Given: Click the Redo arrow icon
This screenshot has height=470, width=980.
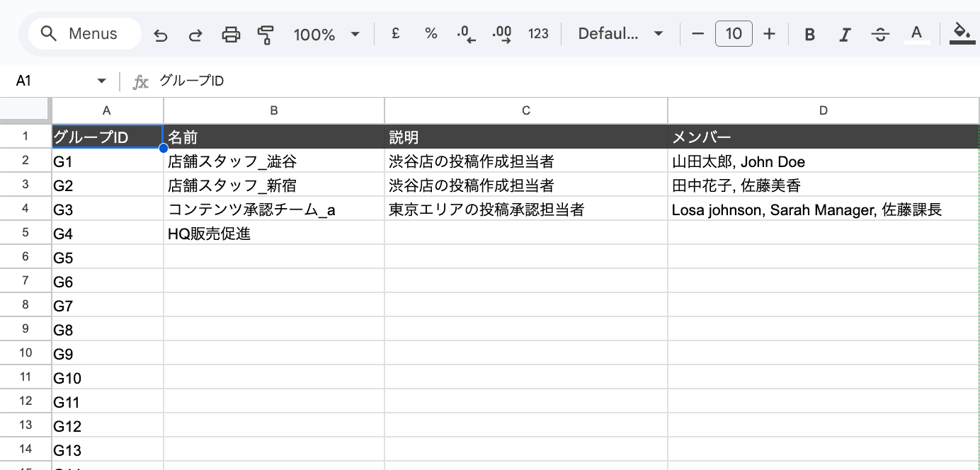Looking at the screenshot, I should pyautogui.click(x=195, y=34).
